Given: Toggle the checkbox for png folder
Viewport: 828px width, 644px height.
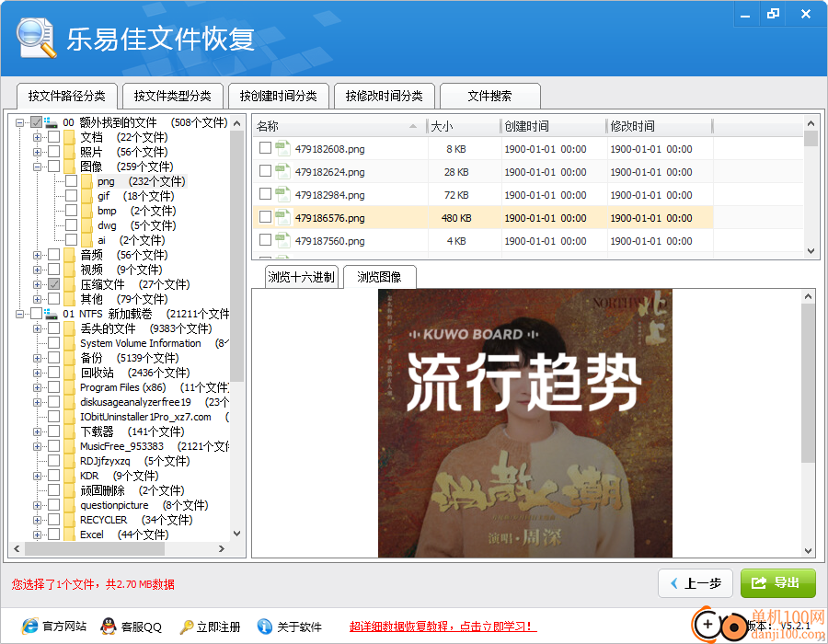Looking at the screenshot, I should [71, 181].
